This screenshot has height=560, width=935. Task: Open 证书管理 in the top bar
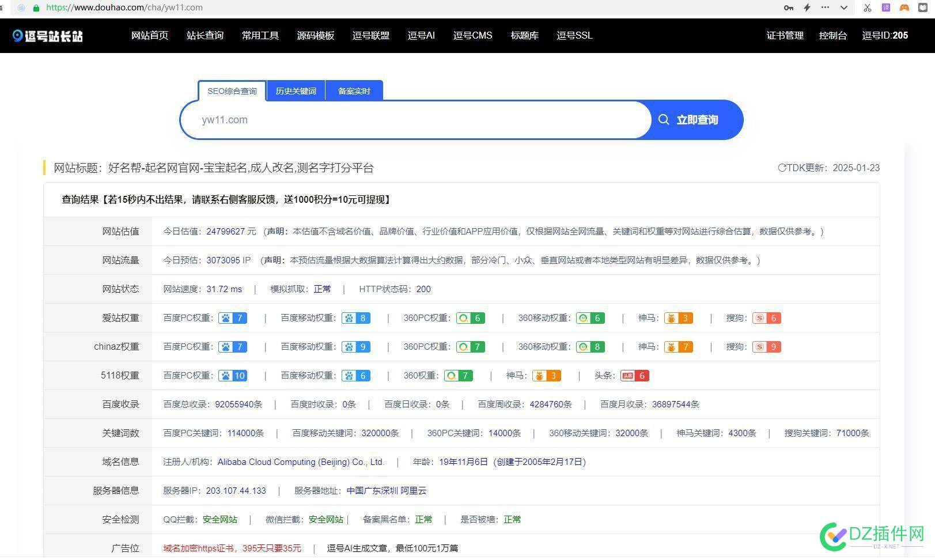pyautogui.click(x=785, y=36)
